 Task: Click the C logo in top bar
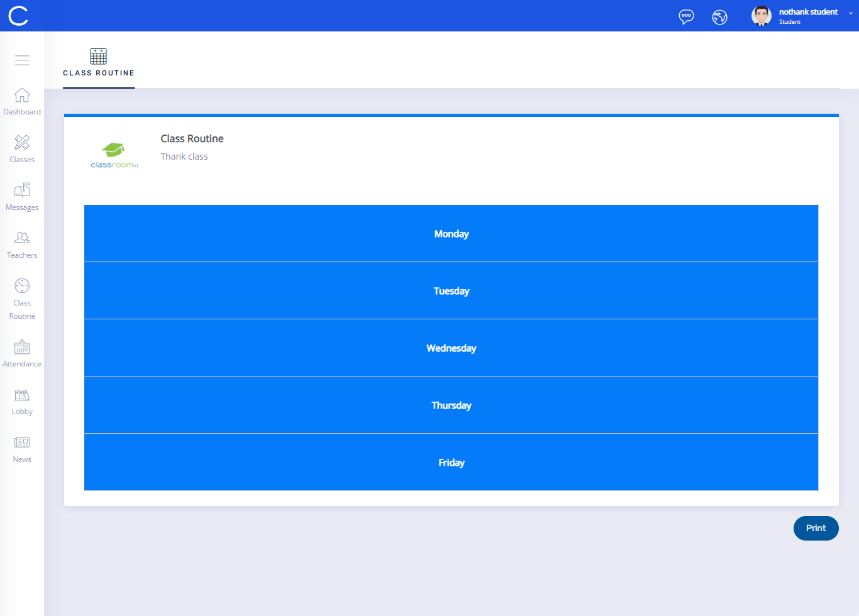18,16
